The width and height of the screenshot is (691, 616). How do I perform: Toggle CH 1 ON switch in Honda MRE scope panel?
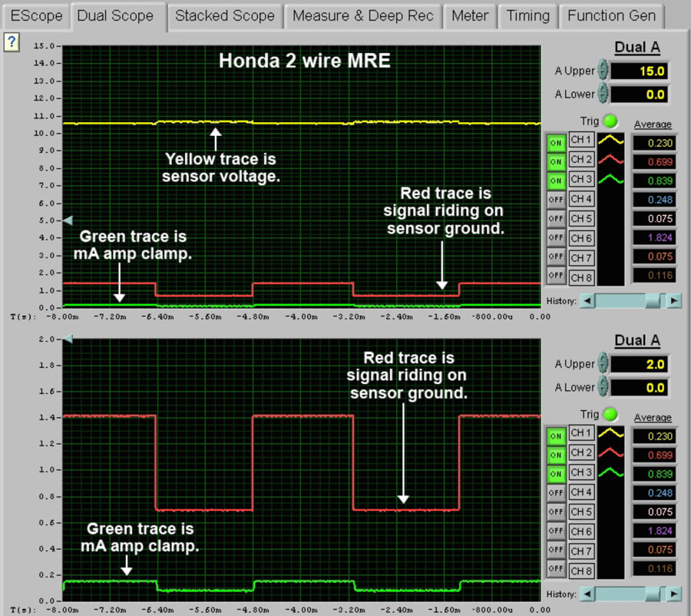click(x=556, y=143)
